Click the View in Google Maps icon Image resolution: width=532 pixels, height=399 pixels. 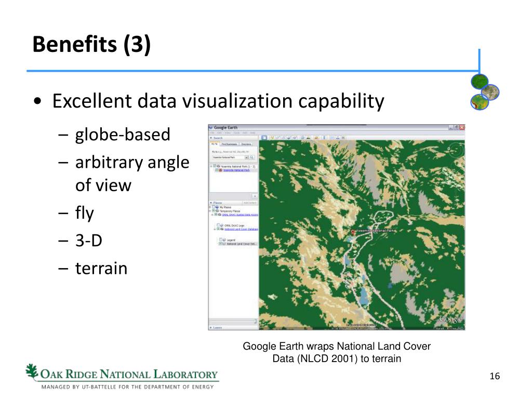(x=343, y=138)
